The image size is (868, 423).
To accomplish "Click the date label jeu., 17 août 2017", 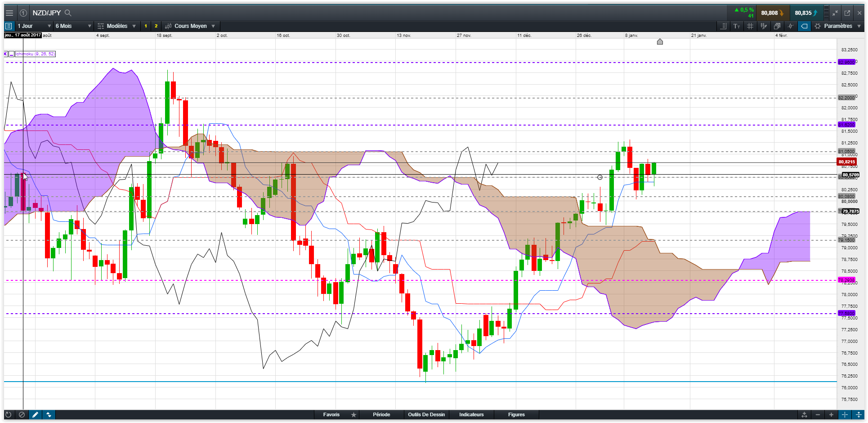I will pyautogui.click(x=22, y=35).
